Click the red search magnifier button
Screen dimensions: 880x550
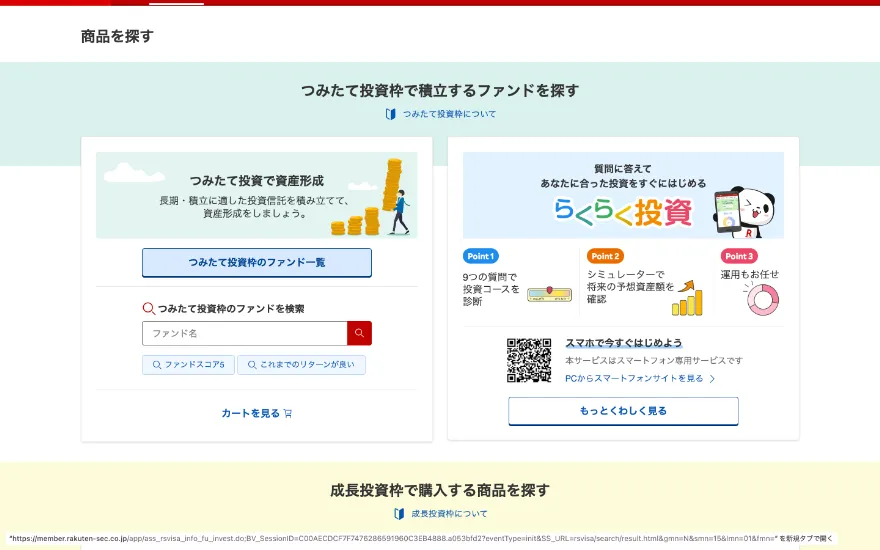359,333
